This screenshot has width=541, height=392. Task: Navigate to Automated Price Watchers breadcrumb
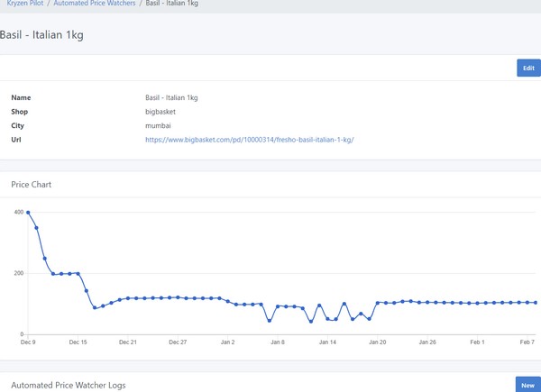(x=95, y=4)
